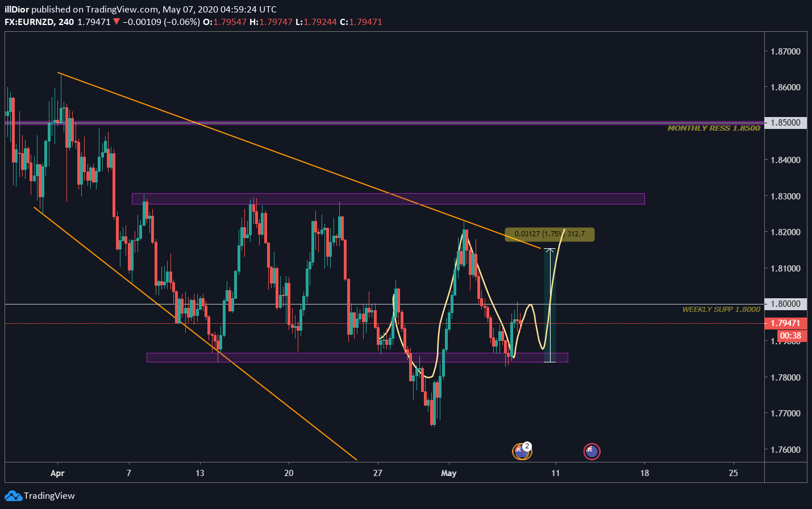This screenshot has width=812, height=509.
Task: Click the Apr date label on time axis
Action: pyautogui.click(x=57, y=473)
